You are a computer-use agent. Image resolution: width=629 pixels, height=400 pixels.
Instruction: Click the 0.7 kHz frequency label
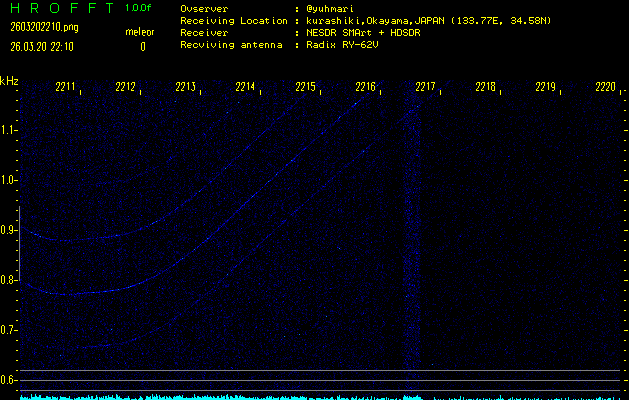(x=9, y=330)
